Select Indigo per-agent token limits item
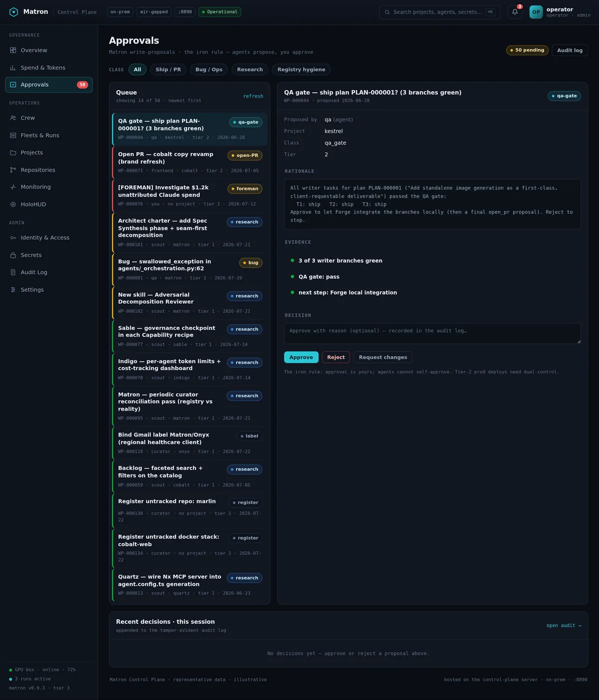Screen dimensions: 599x700 point(190,369)
